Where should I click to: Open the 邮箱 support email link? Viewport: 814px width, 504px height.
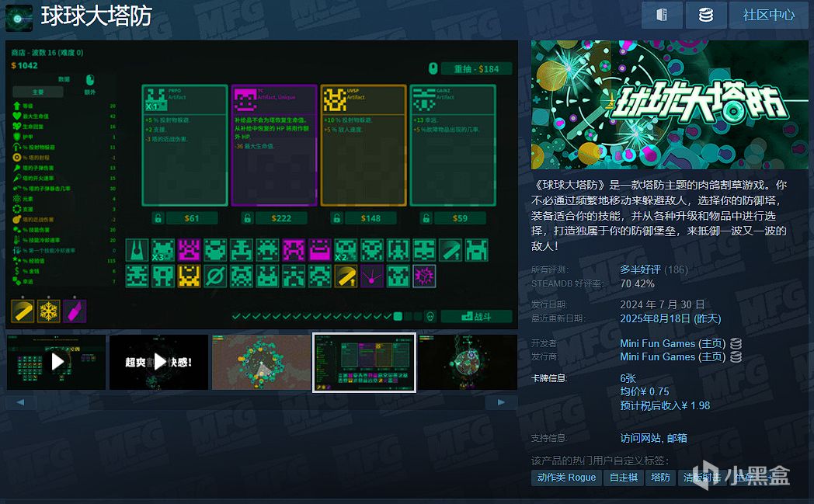677,438
